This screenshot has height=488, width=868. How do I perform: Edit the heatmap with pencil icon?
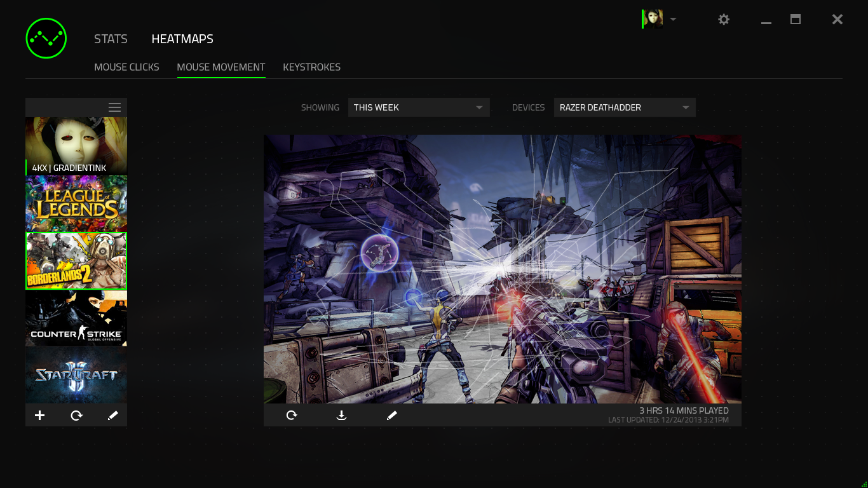[x=391, y=416]
